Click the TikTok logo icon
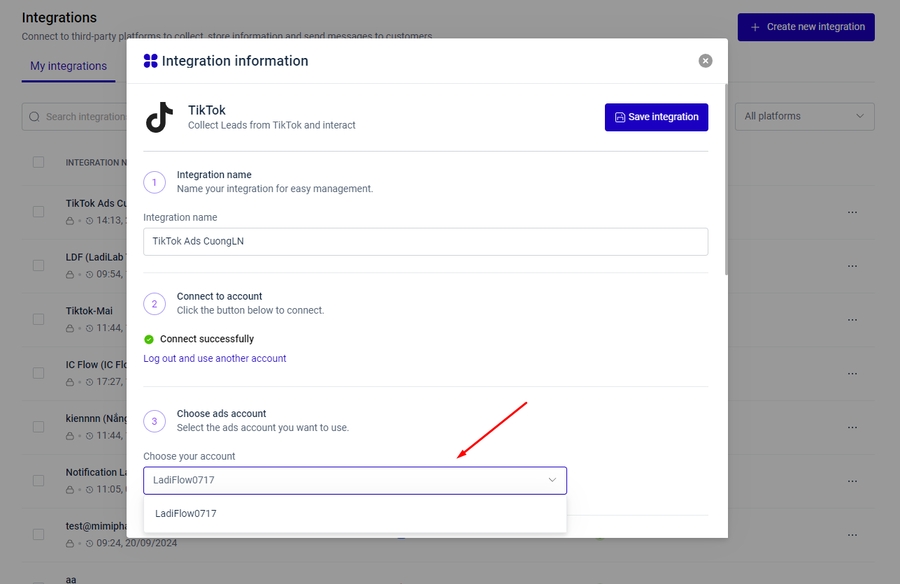Viewport: 900px width, 584px height. point(159,117)
